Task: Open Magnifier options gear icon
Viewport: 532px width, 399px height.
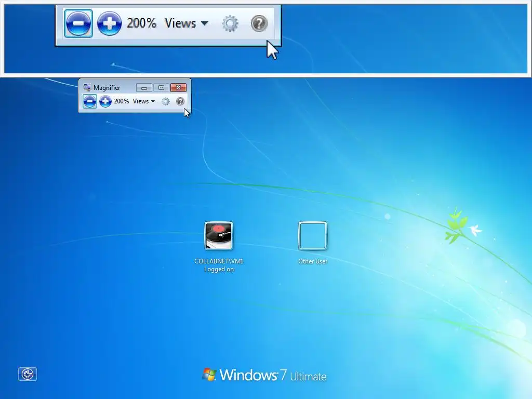Action: pyautogui.click(x=166, y=101)
